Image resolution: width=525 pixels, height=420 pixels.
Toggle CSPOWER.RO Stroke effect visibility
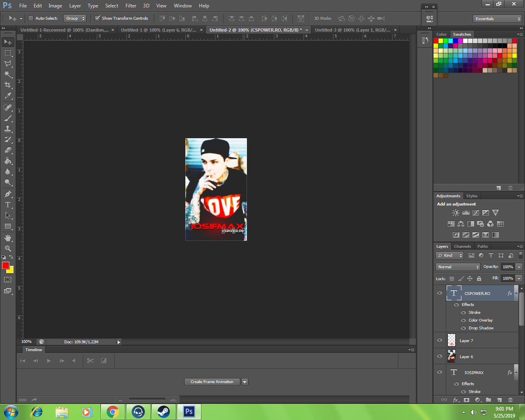tap(463, 313)
